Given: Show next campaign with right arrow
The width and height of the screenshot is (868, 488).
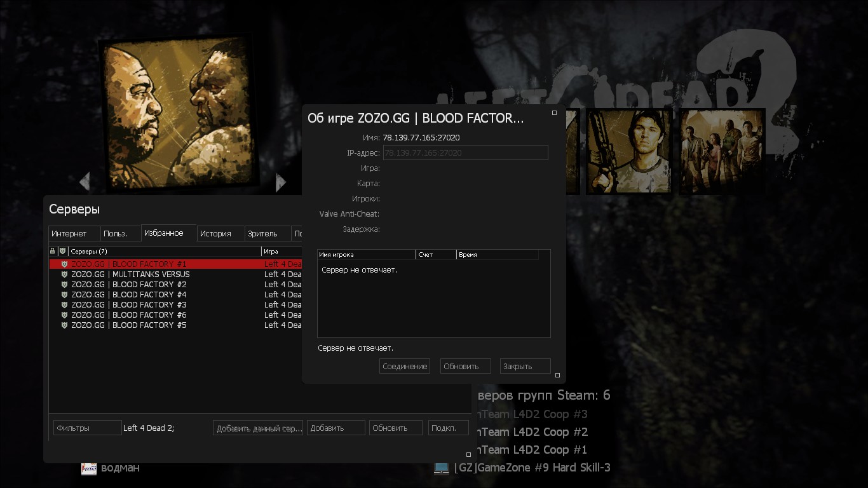Looking at the screenshot, I should tap(280, 182).
